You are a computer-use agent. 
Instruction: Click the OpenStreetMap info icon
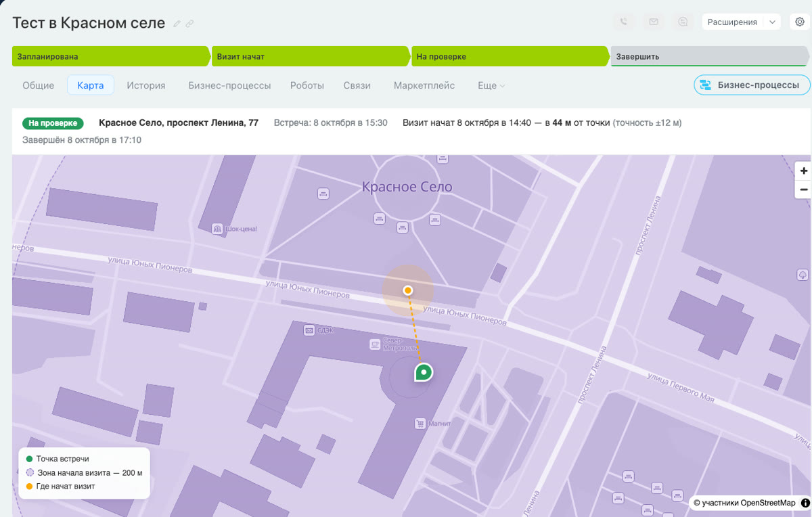tap(805, 503)
